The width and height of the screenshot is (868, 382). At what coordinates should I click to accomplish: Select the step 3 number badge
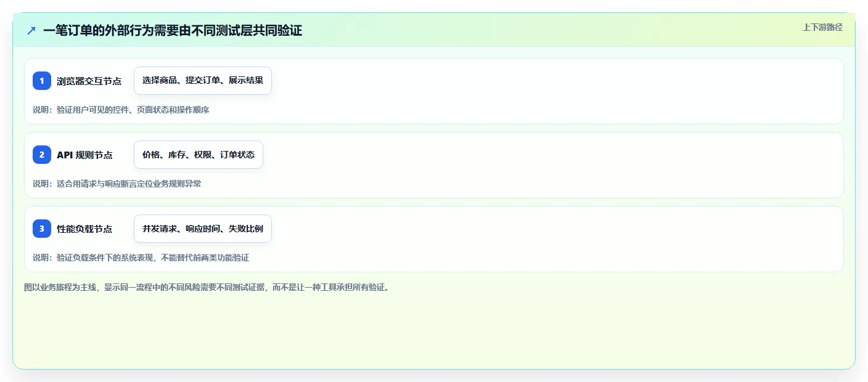(x=42, y=229)
